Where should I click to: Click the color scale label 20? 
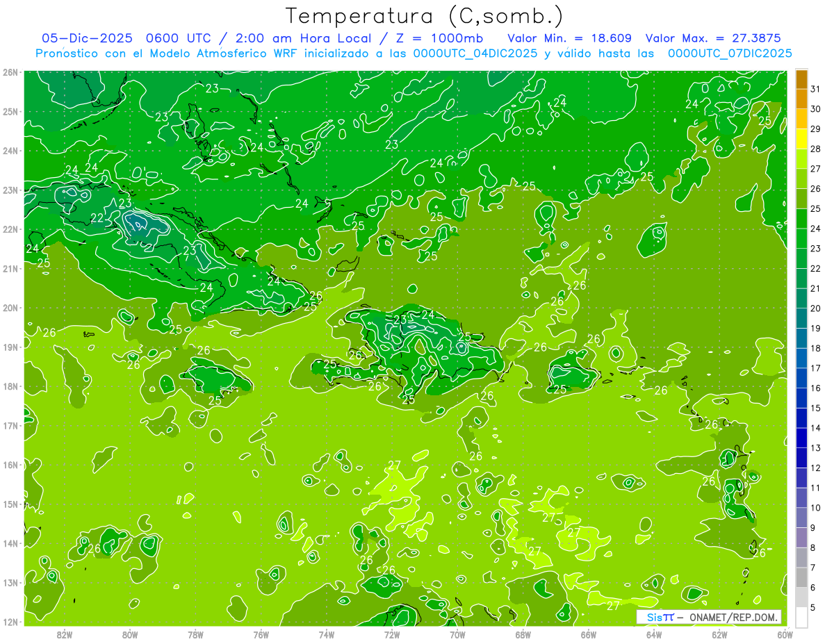coord(815,308)
